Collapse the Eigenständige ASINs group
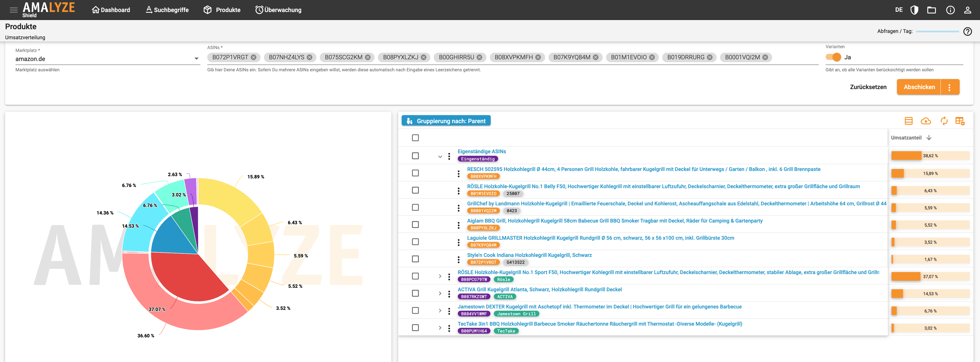The height and width of the screenshot is (362, 980). click(x=440, y=156)
